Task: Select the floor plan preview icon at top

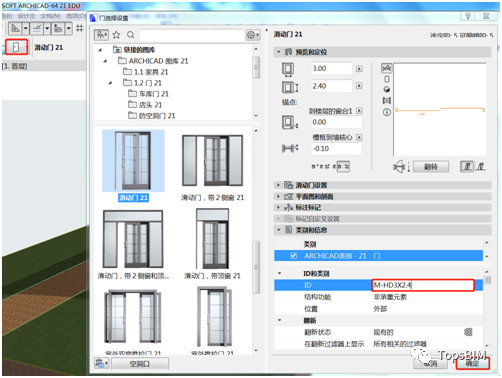Action: click(387, 68)
